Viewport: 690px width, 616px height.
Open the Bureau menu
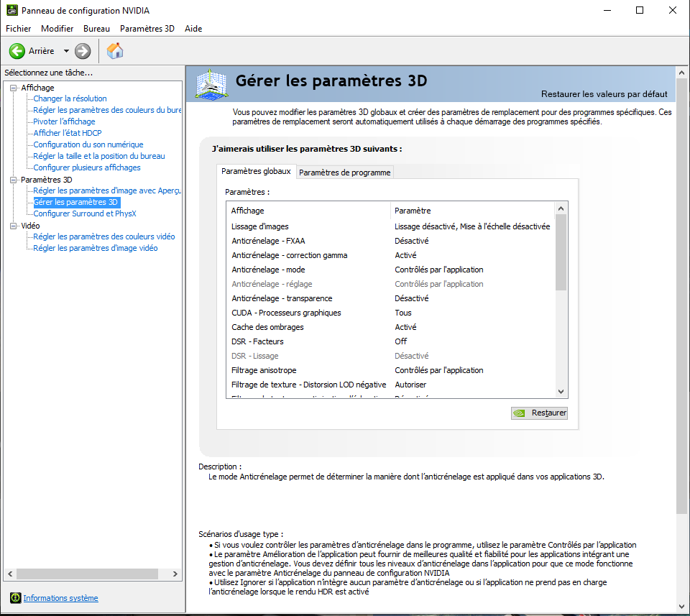96,29
